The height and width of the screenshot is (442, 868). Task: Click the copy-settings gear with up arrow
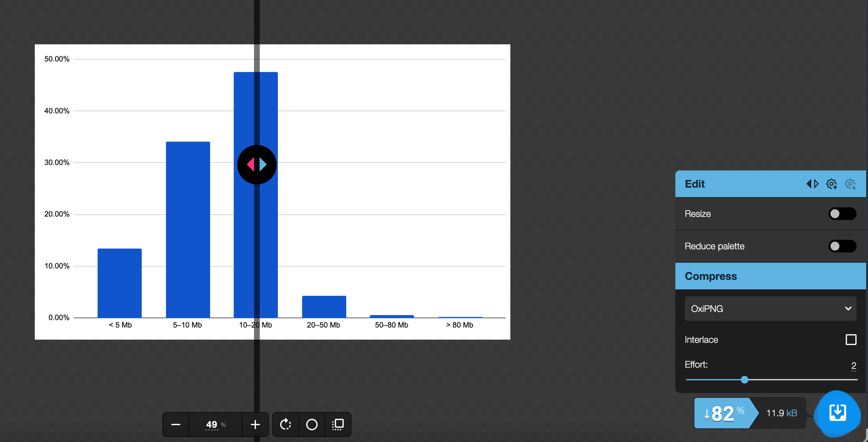click(x=831, y=183)
